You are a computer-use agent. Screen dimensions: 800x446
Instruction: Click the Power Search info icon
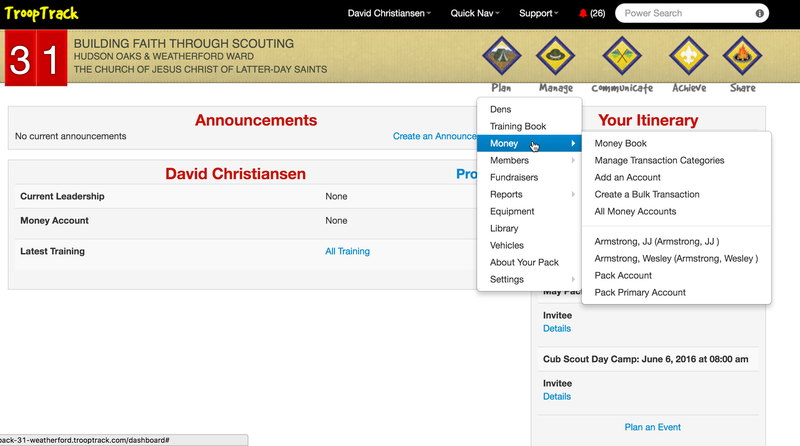[x=759, y=13]
